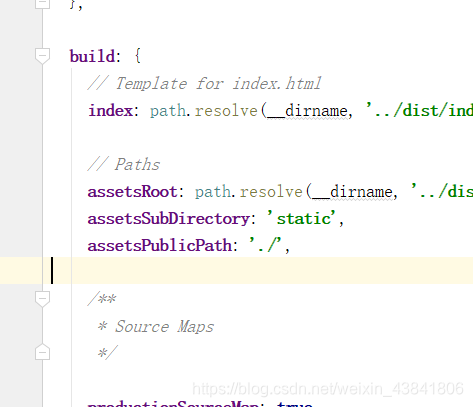Click '__dirname' in the index line
473x407 pixels.
coord(307,111)
